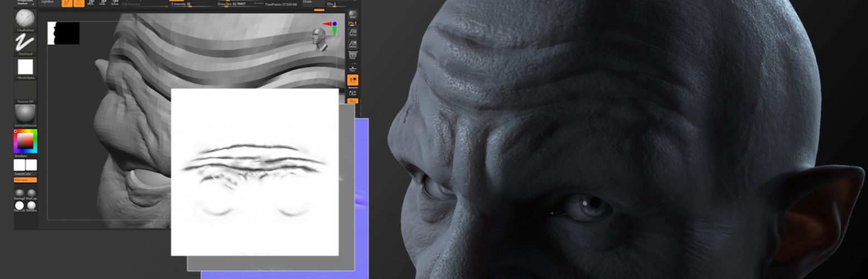Toggle the orange Local symmetry button
The image size is (868, 279).
[353, 81]
